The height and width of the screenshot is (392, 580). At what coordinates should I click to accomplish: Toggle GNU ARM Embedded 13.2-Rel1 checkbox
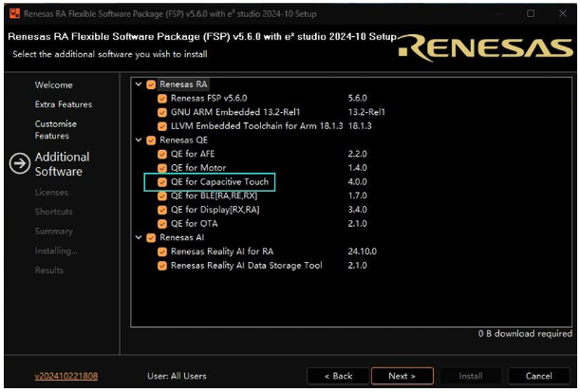(162, 112)
